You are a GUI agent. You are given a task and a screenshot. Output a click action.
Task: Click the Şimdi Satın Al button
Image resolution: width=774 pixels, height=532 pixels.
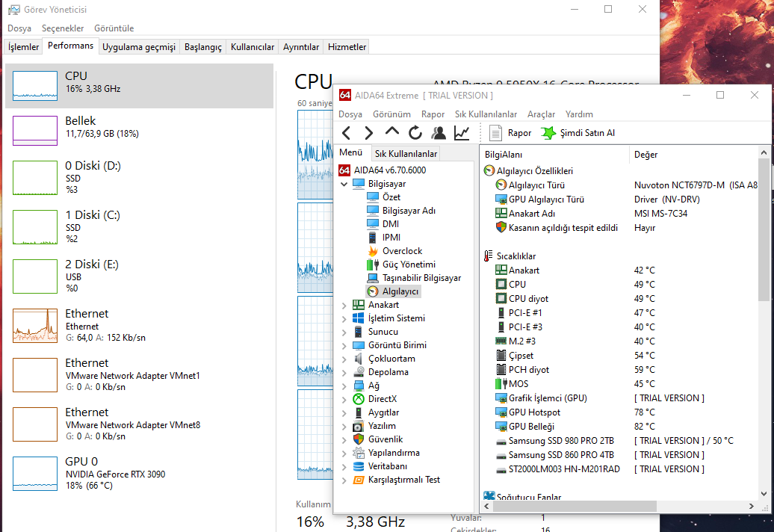pos(578,133)
